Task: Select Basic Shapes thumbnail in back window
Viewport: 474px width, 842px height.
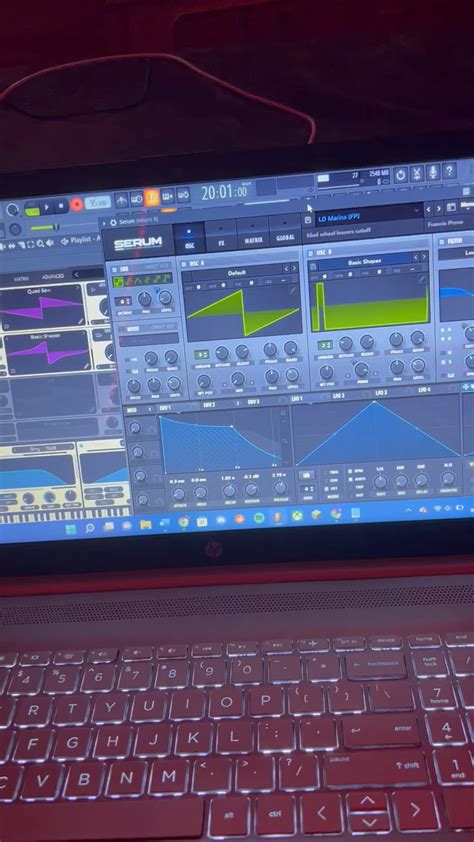Action: [x=47, y=354]
